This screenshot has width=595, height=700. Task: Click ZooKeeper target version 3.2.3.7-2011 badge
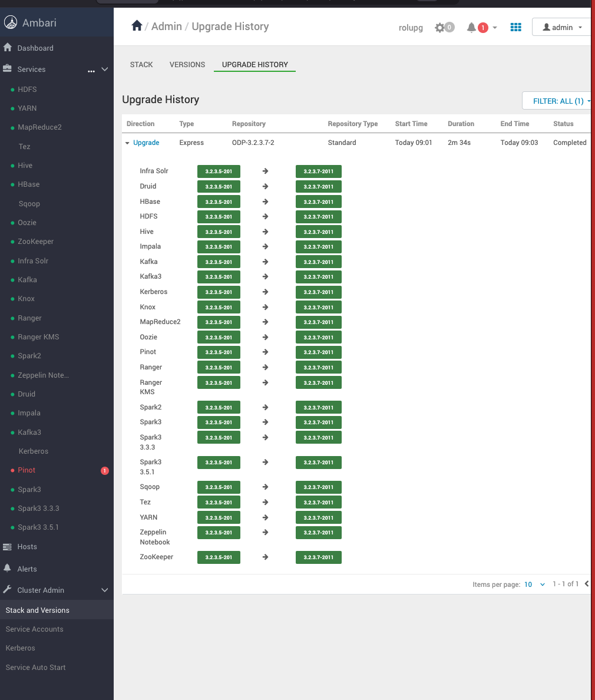pos(318,557)
